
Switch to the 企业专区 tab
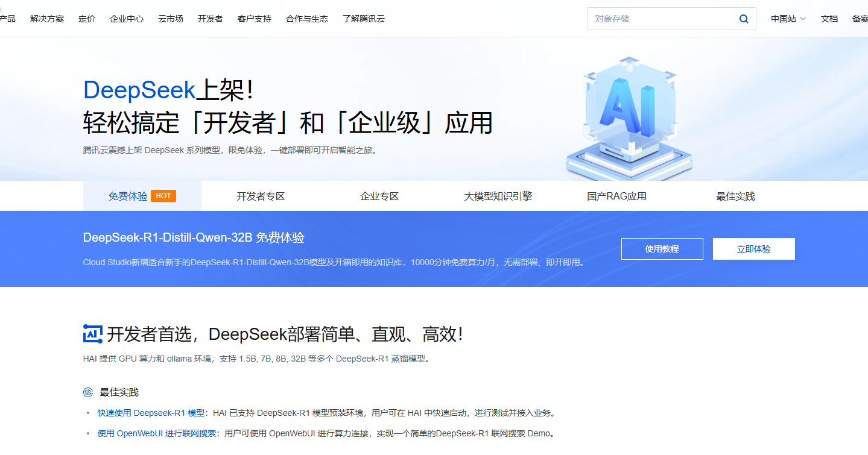(x=379, y=196)
